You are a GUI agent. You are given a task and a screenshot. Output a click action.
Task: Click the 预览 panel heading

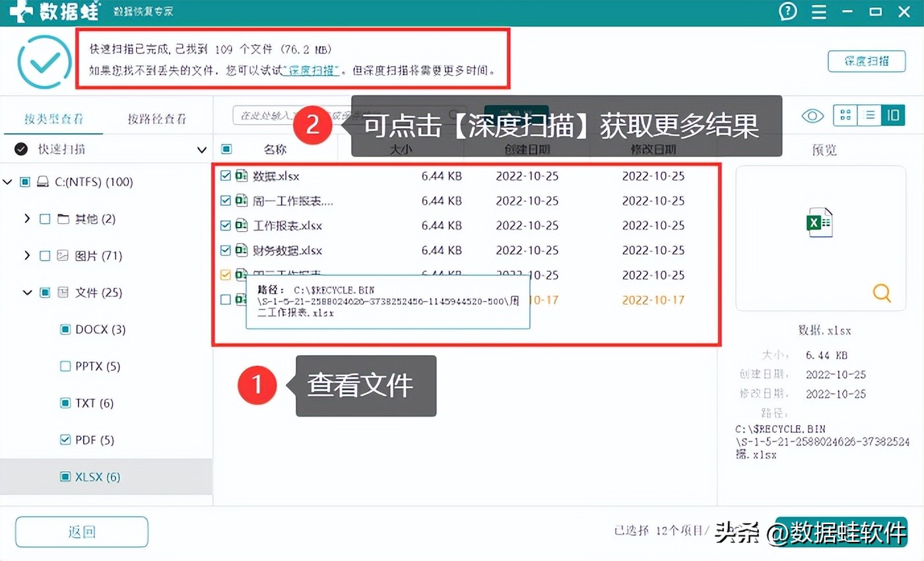(824, 150)
